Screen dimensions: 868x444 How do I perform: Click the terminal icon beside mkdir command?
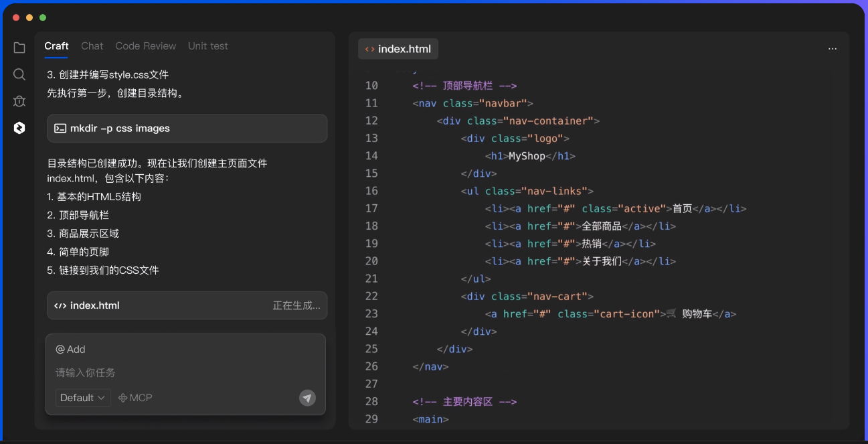(x=60, y=129)
